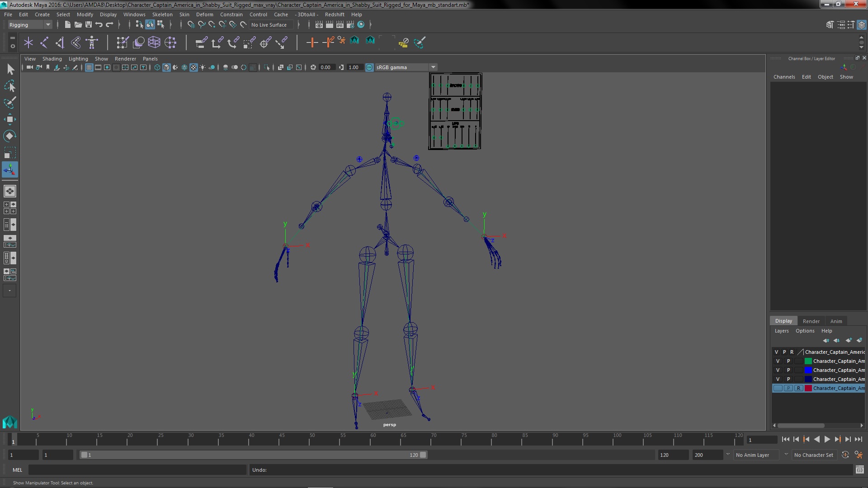The image size is (868, 488).
Task: Click the Parent Constraint shelf icon
Action: [x=201, y=42]
